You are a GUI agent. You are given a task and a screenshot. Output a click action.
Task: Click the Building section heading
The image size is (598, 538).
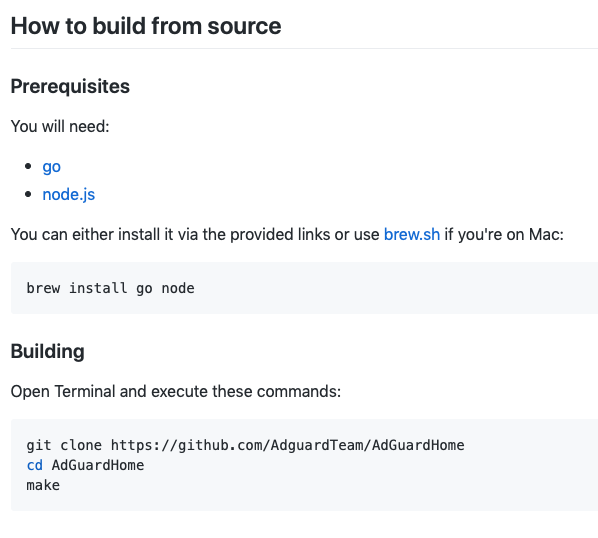(48, 351)
